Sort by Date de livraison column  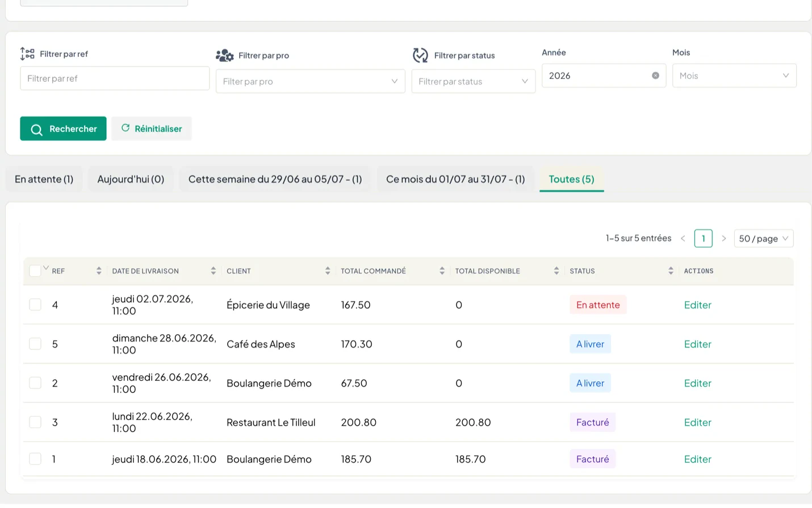tap(214, 271)
